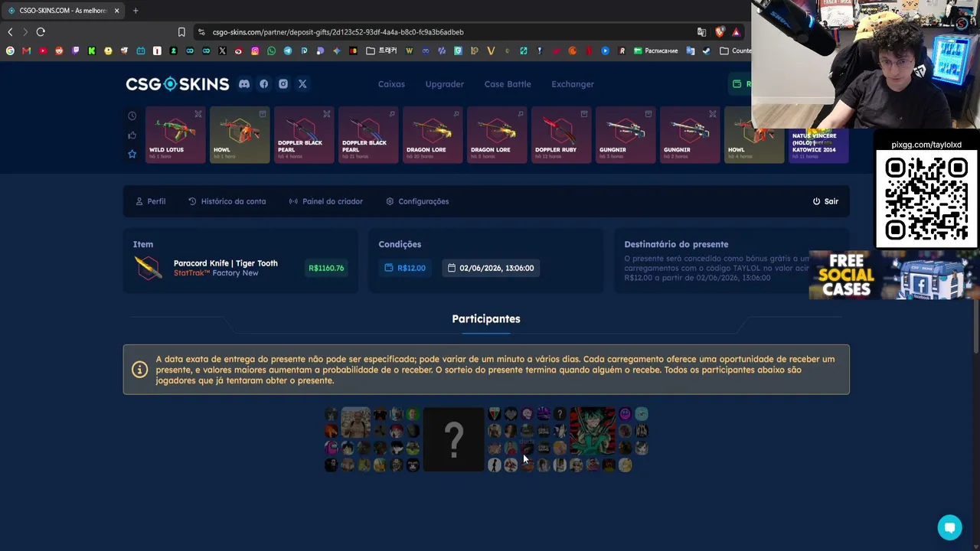The image size is (980, 551).
Task: Open the Instagram icon in site header
Action: pos(283,84)
